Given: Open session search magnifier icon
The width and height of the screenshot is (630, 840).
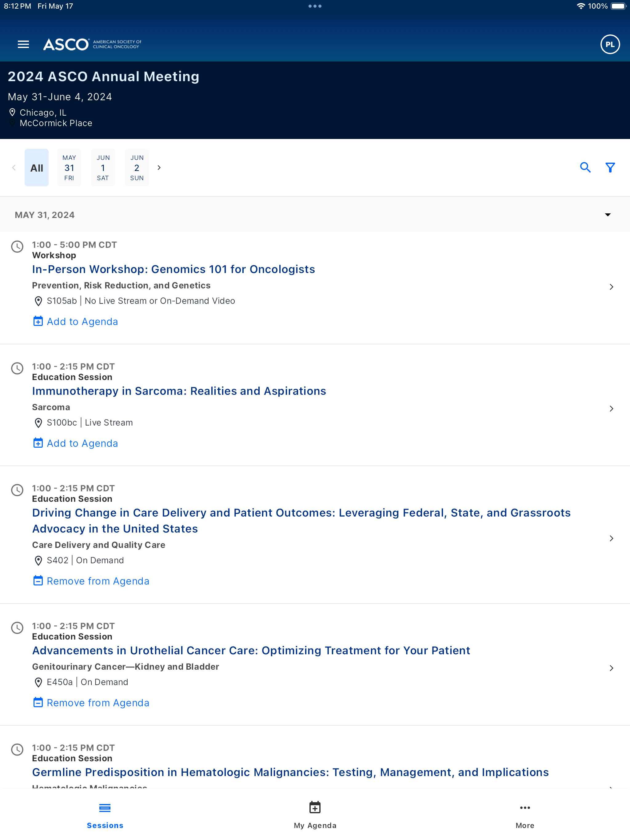Looking at the screenshot, I should [x=585, y=168].
